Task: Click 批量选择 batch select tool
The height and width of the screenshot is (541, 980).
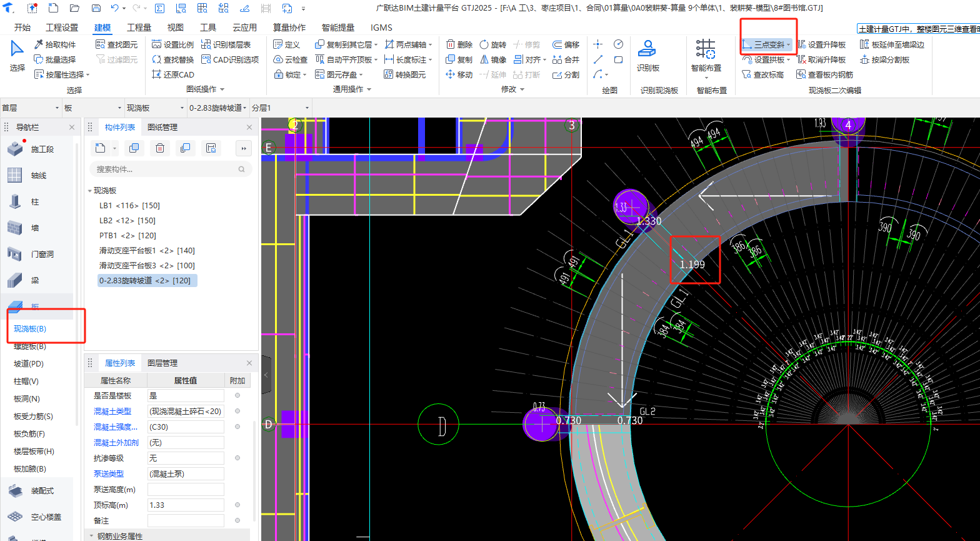Action: 55,59
